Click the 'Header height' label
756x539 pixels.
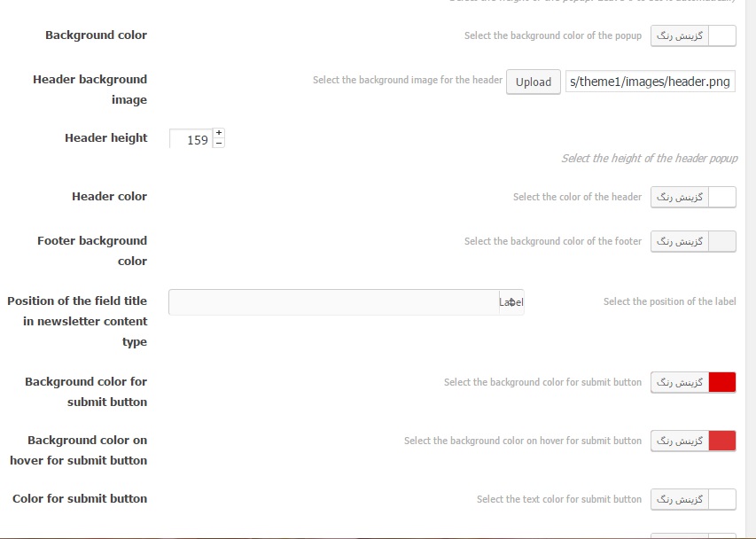click(x=106, y=138)
